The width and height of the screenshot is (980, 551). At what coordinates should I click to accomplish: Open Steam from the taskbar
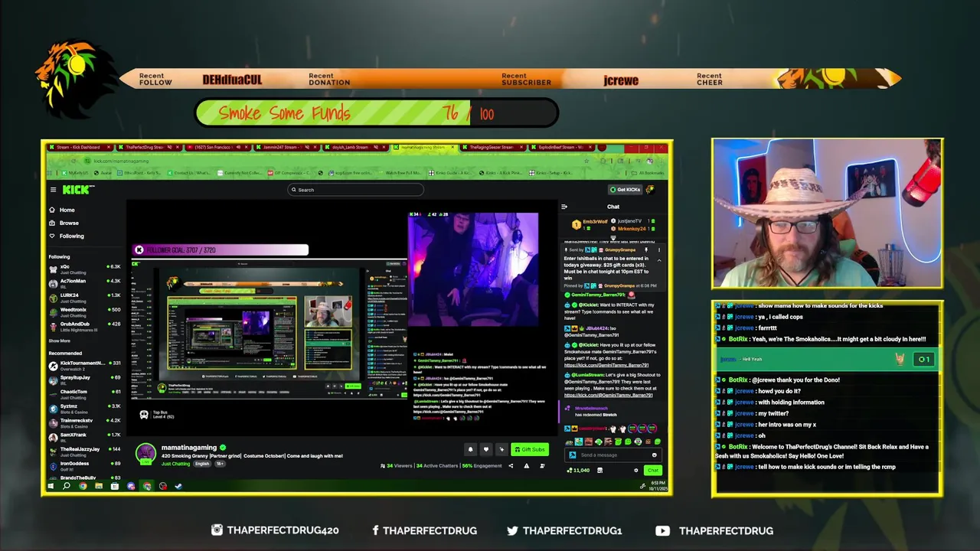click(178, 486)
